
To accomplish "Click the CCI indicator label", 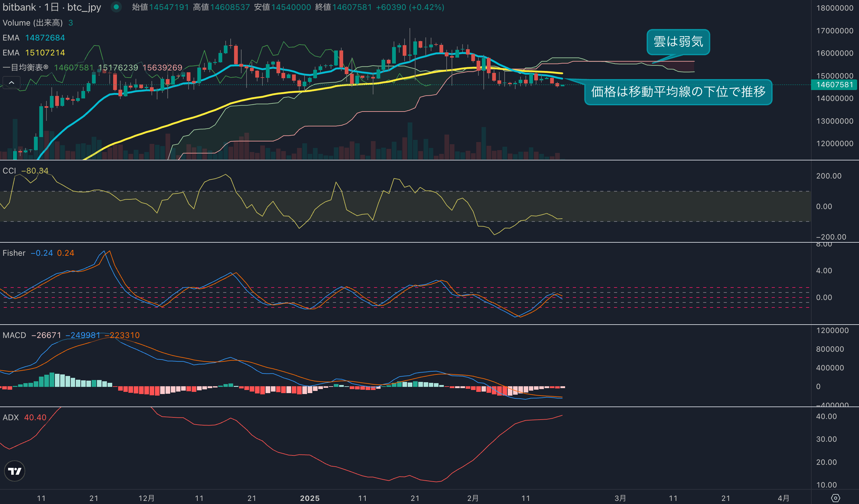I will click(9, 171).
